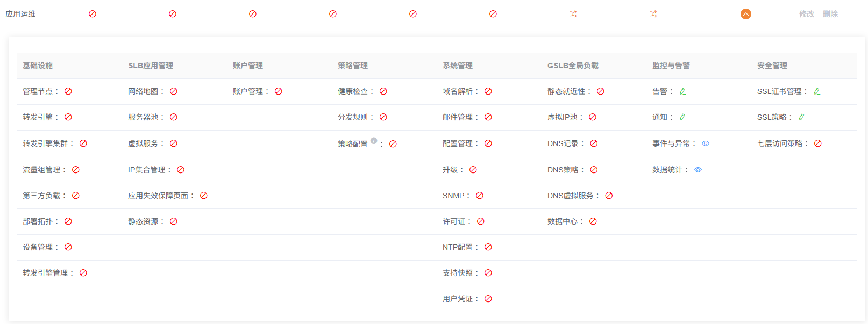Click forbidden icon next to 转发引擎：
Image resolution: width=868 pixels, height=324 pixels.
68,117
